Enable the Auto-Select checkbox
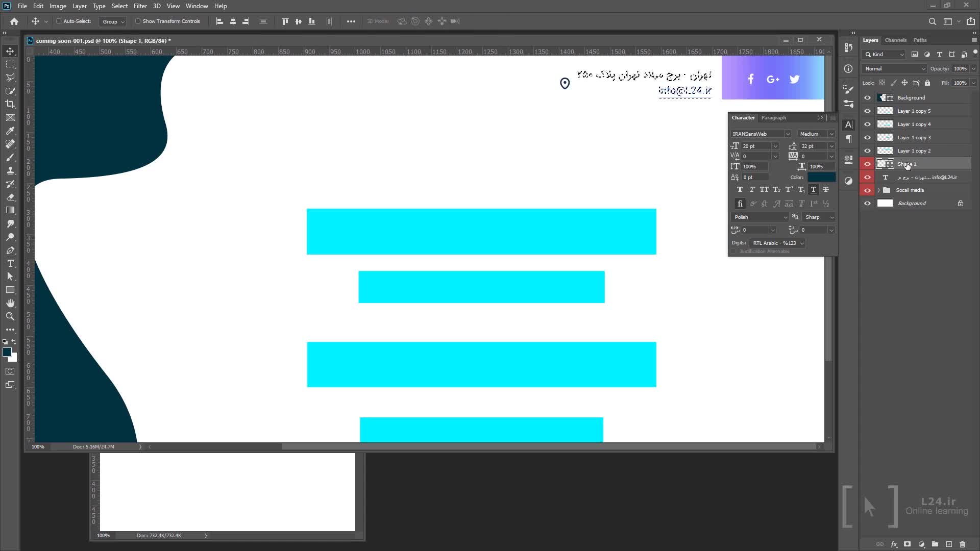The width and height of the screenshot is (980, 551). click(59, 21)
